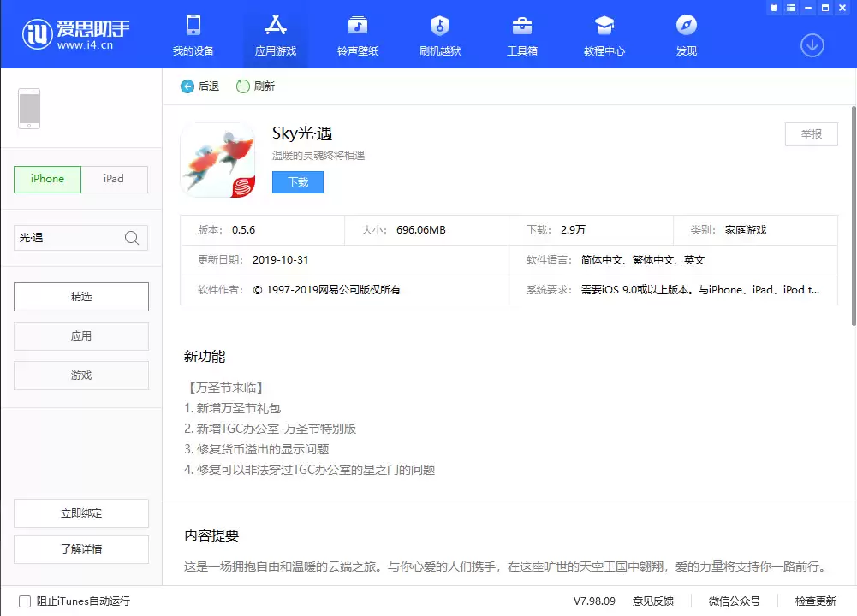This screenshot has width=857, height=616.
Task: Open the 意见反馈 feedback link
Action: [653, 601]
